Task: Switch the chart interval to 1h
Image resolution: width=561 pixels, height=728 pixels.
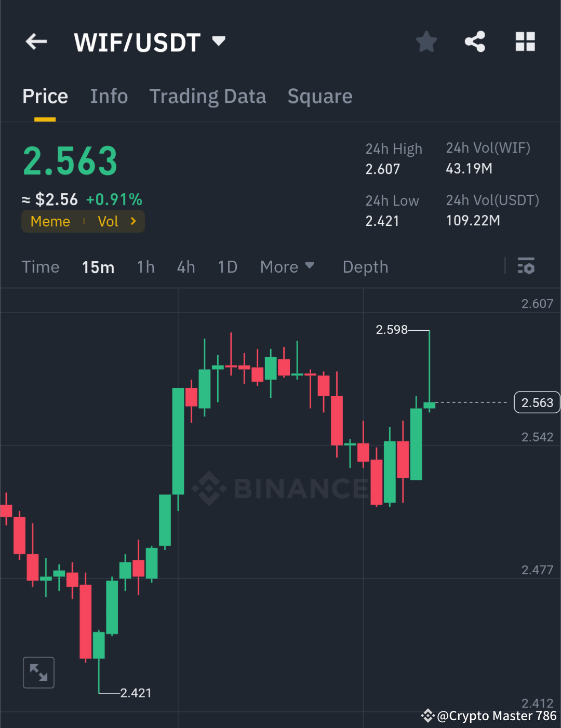Action: click(145, 266)
